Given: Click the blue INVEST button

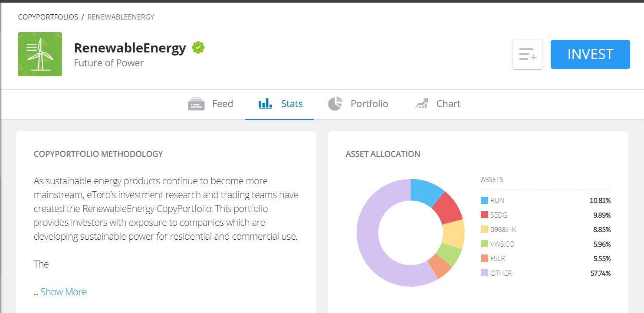Looking at the screenshot, I should click(x=590, y=54).
